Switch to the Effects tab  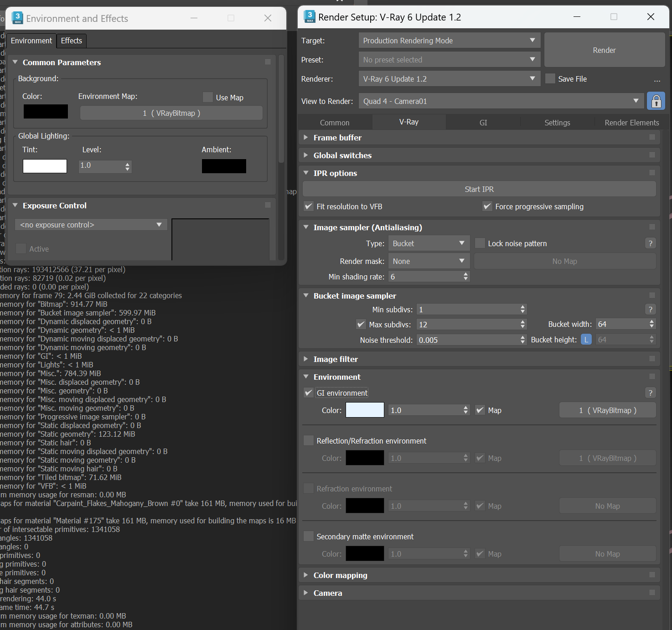point(72,41)
